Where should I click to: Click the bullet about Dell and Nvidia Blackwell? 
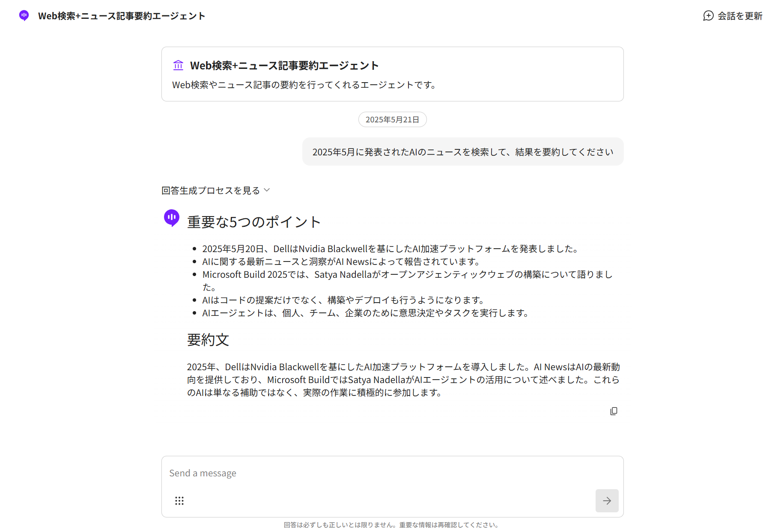(391, 249)
